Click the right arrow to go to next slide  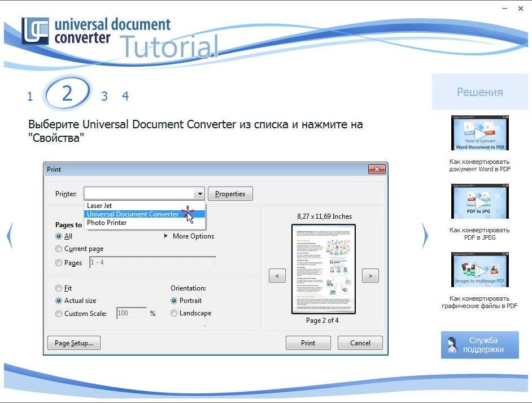coord(425,236)
